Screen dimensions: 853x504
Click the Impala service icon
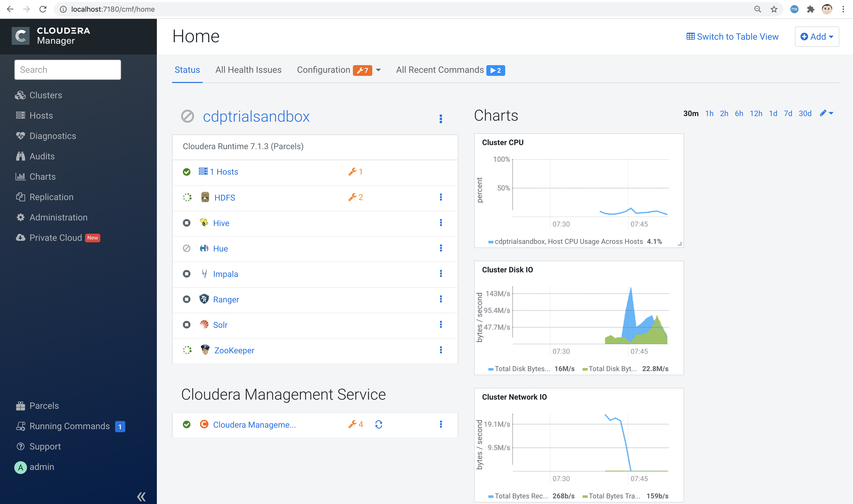coord(204,274)
